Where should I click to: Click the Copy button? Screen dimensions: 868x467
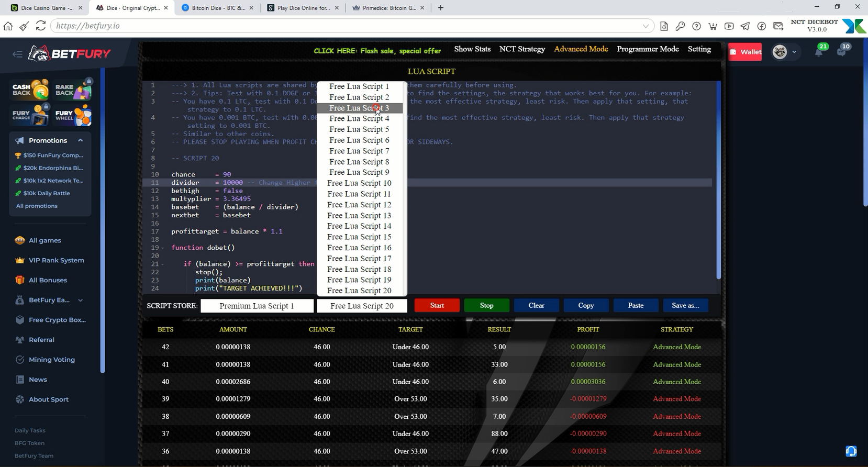[x=586, y=305]
